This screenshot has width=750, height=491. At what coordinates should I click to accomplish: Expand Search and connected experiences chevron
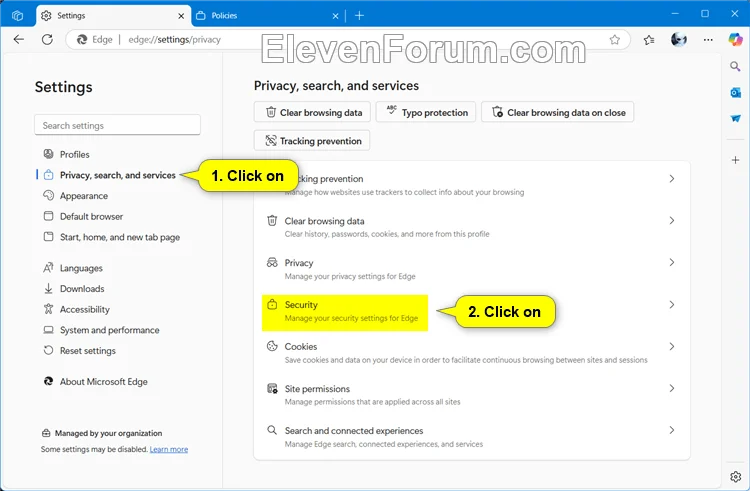pyautogui.click(x=672, y=430)
